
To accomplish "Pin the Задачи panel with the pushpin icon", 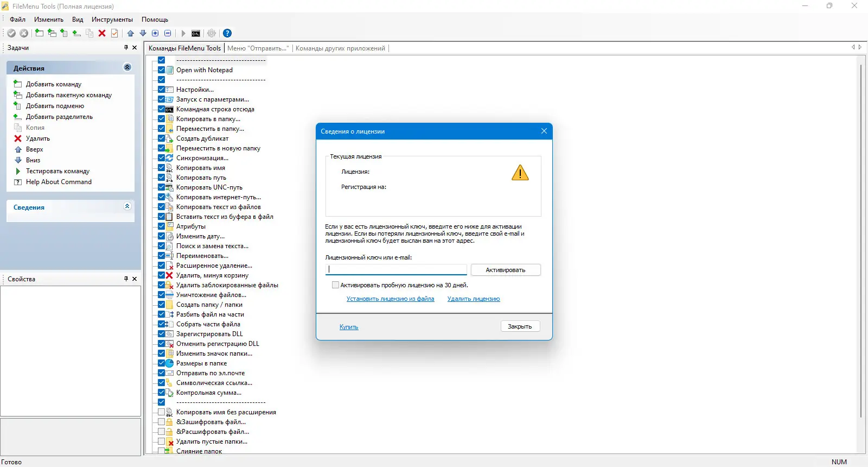I will click(126, 48).
